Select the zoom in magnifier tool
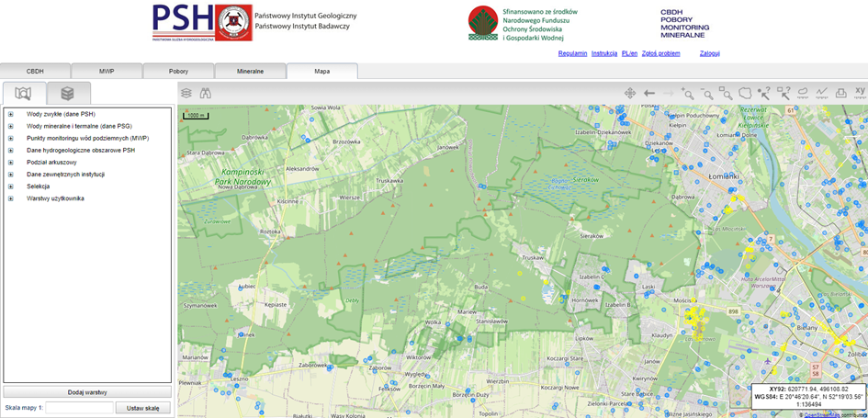 [x=687, y=93]
